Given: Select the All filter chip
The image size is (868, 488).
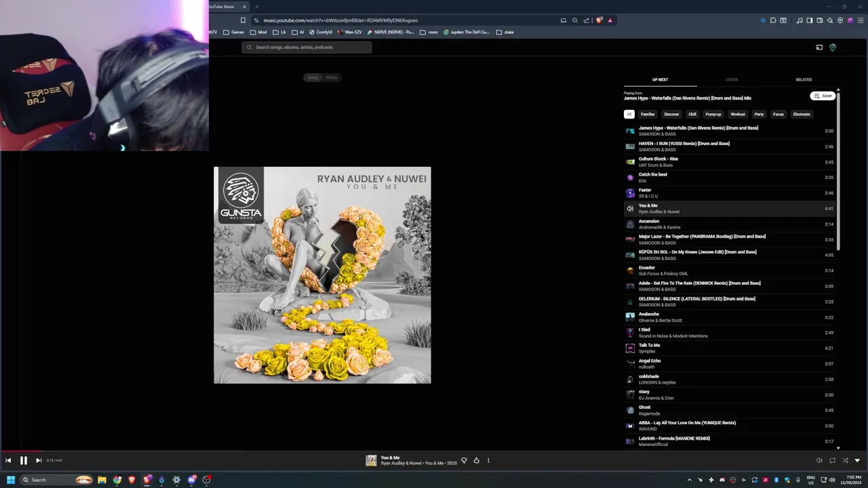Looking at the screenshot, I should [x=629, y=114].
